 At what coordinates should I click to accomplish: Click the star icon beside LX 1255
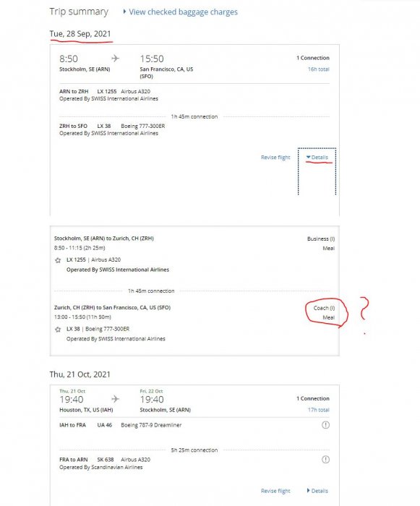pyautogui.click(x=58, y=260)
